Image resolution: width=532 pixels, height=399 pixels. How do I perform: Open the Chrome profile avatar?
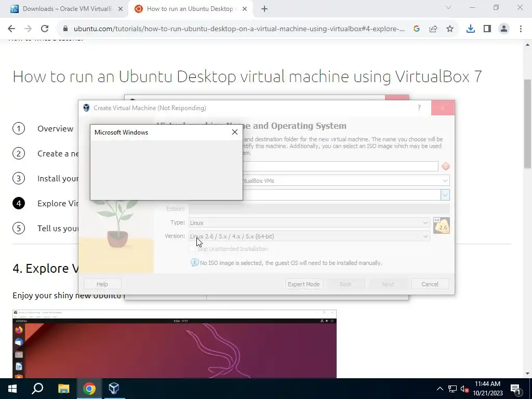pyautogui.click(x=504, y=29)
